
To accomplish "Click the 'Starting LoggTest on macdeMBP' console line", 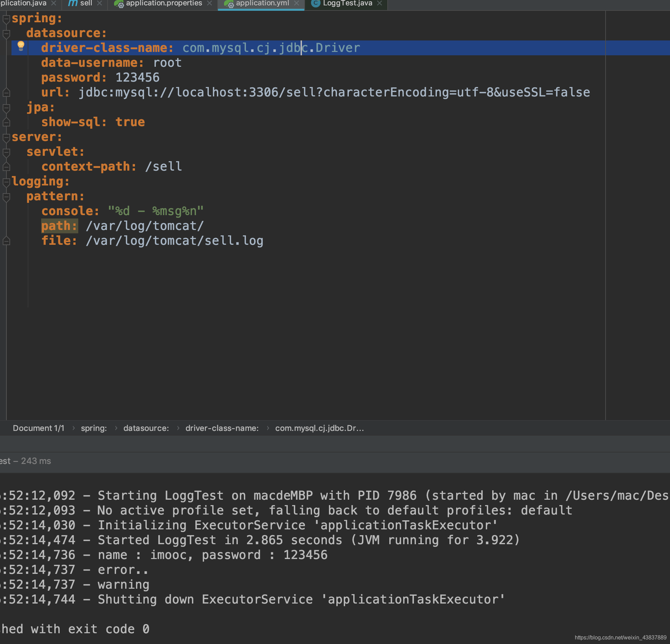I will 335,495.
